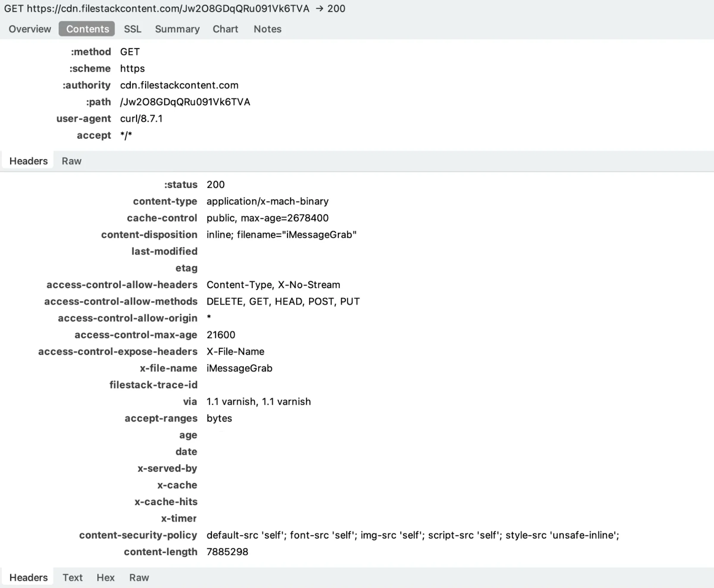714x588 pixels.
Task: Open the Hex view of the response
Action: [x=105, y=577]
